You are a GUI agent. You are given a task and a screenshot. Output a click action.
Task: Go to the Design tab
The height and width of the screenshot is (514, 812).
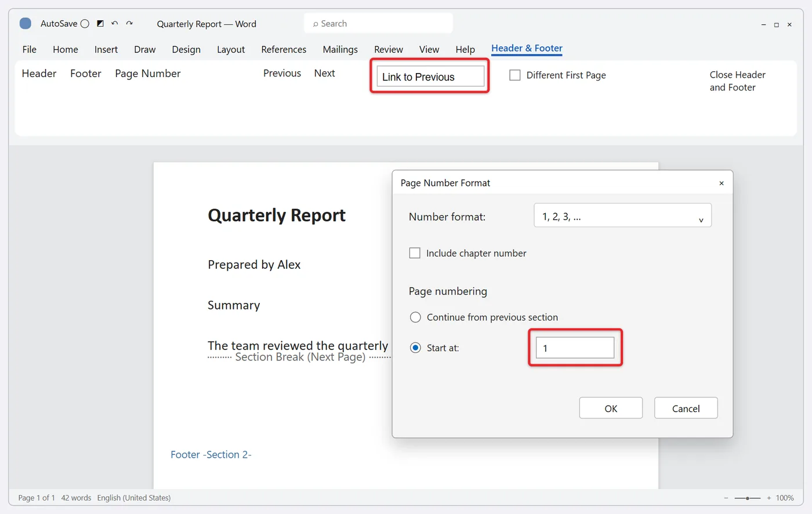click(x=186, y=50)
